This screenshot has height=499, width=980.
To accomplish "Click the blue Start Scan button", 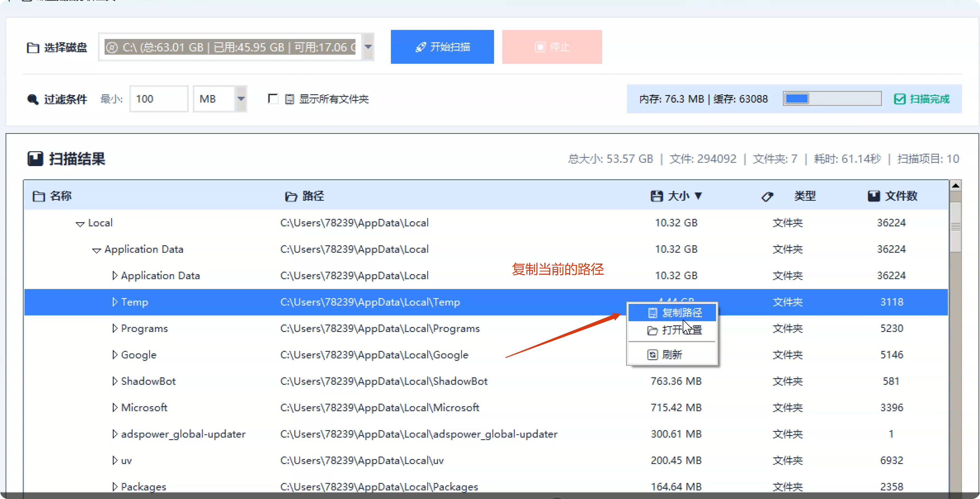I will 442,47.
